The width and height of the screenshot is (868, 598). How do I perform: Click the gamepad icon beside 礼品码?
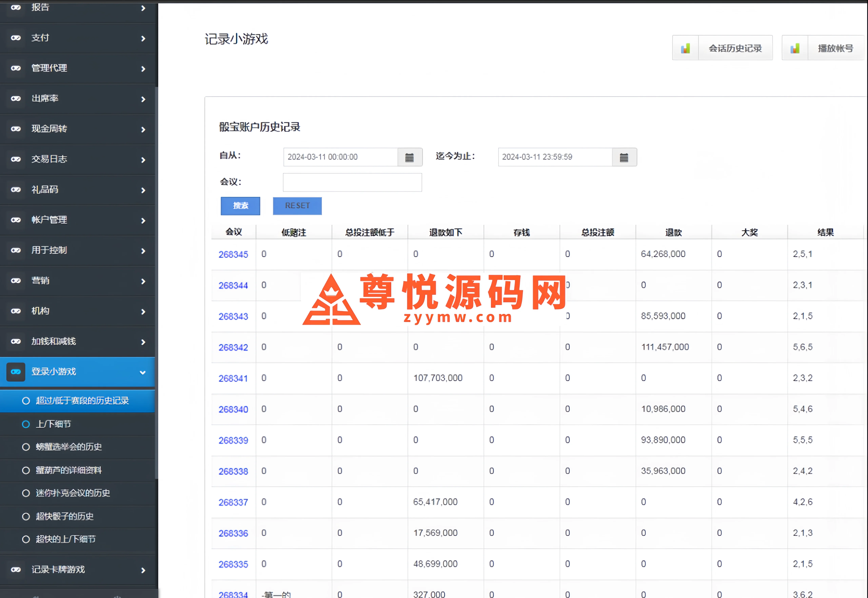tap(16, 190)
